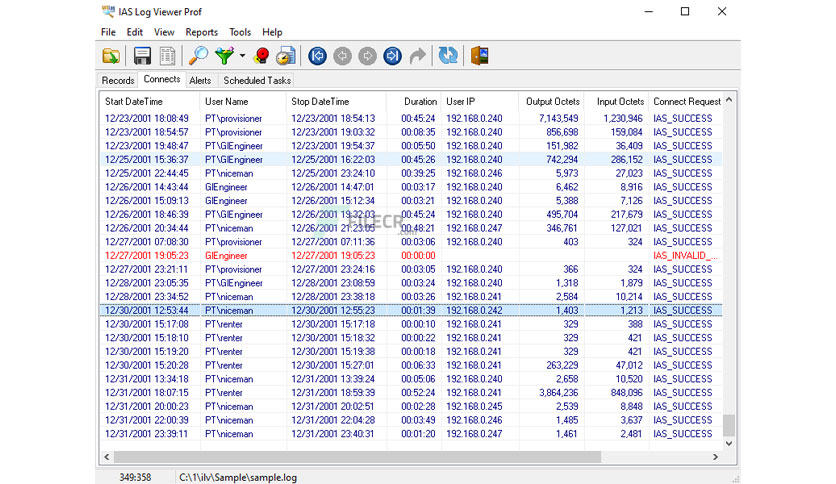
Task: Click the scheduled tasks clock icon
Action: pos(286,55)
